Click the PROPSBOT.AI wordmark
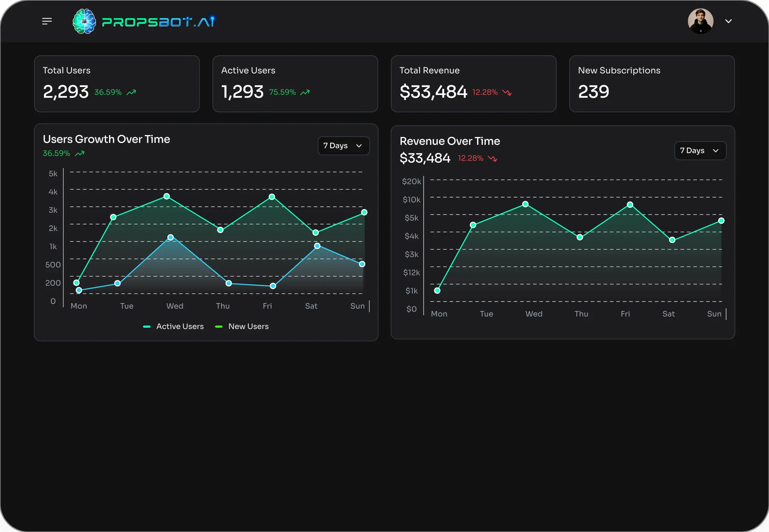 (x=159, y=22)
